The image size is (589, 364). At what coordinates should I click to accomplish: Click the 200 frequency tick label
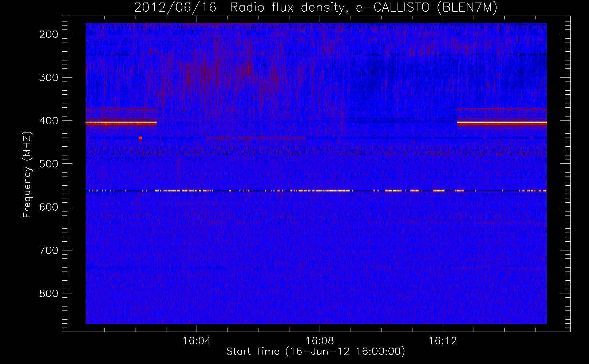pos(49,34)
